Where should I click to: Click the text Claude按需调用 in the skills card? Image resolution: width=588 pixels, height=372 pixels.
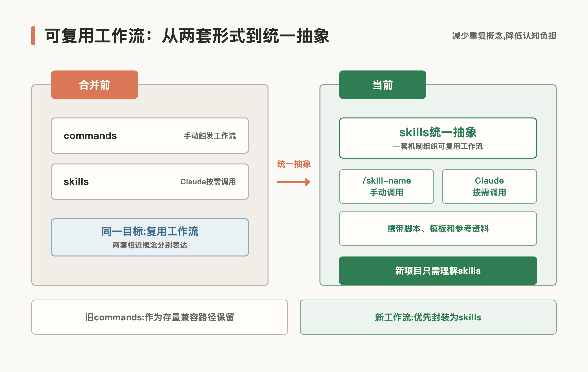208,182
